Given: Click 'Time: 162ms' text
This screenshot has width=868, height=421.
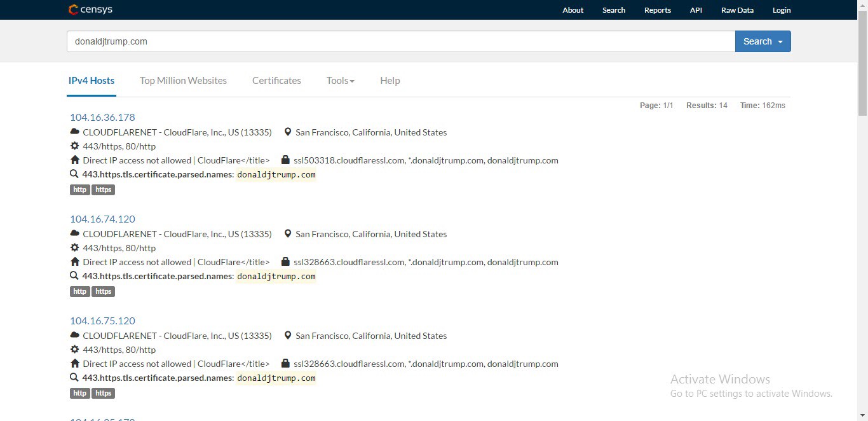Looking at the screenshot, I should [x=763, y=106].
